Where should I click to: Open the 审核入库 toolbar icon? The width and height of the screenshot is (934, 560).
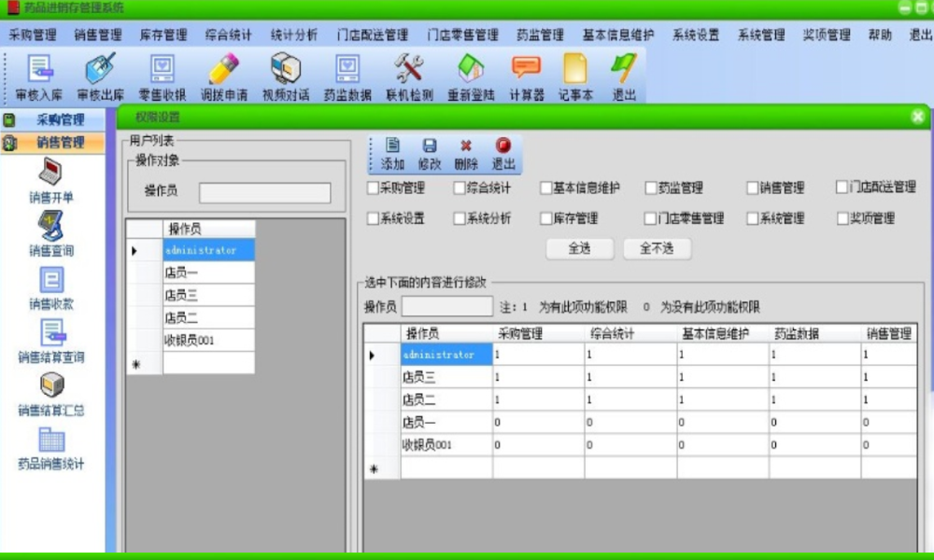(x=39, y=77)
